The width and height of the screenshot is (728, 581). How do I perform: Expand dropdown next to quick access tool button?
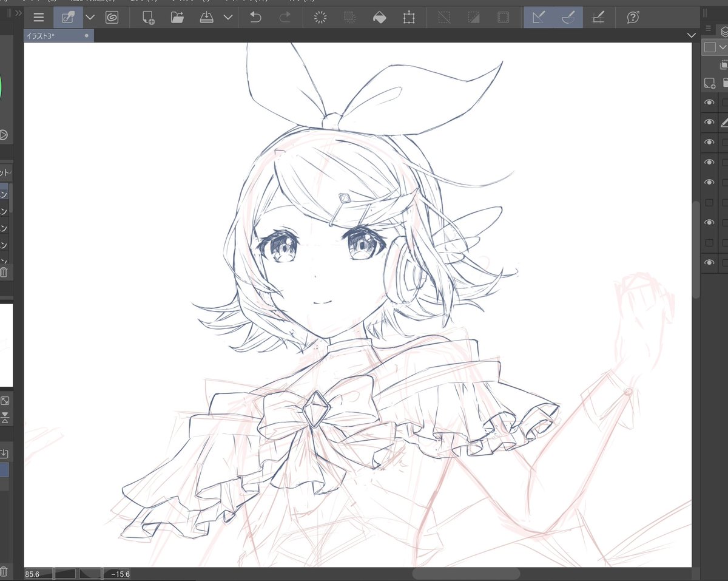click(90, 18)
